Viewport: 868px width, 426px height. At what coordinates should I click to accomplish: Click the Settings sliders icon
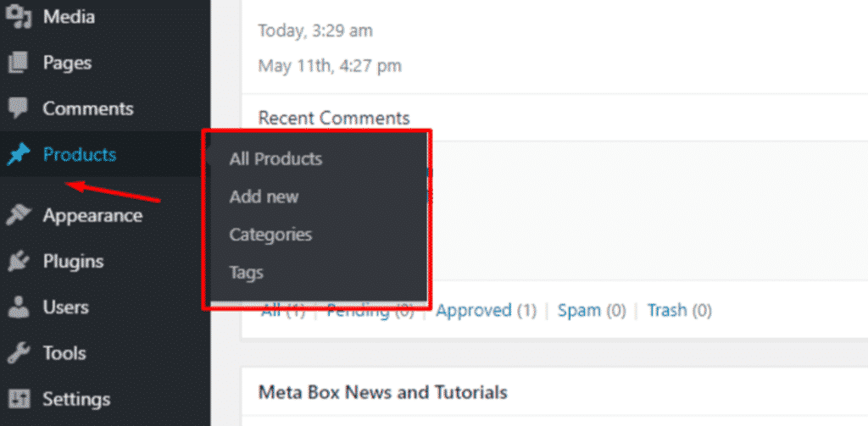(x=19, y=399)
